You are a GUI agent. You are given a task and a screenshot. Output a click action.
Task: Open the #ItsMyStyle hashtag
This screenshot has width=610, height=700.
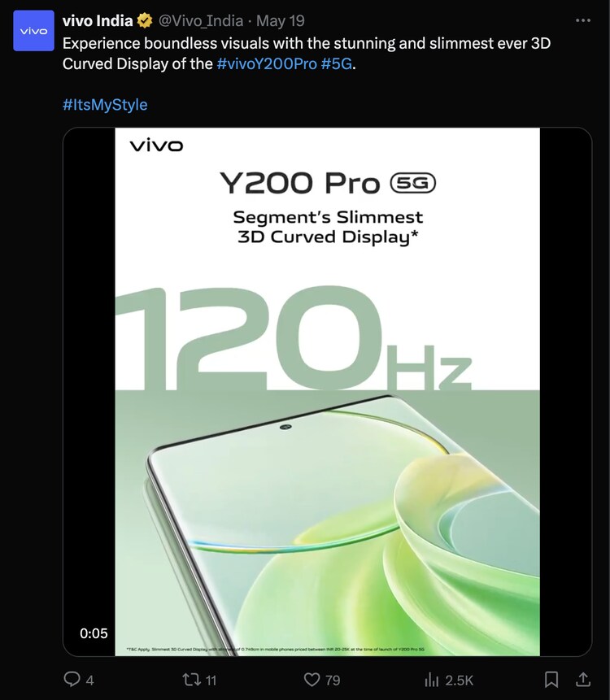point(105,104)
